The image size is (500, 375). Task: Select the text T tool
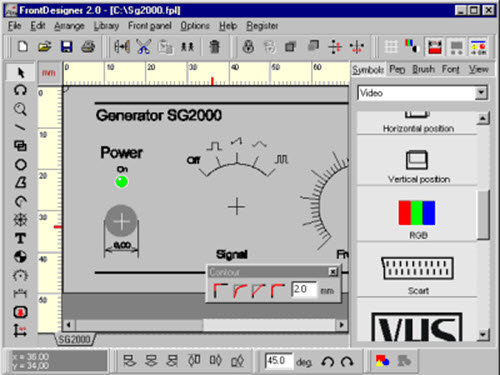[20, 238]
